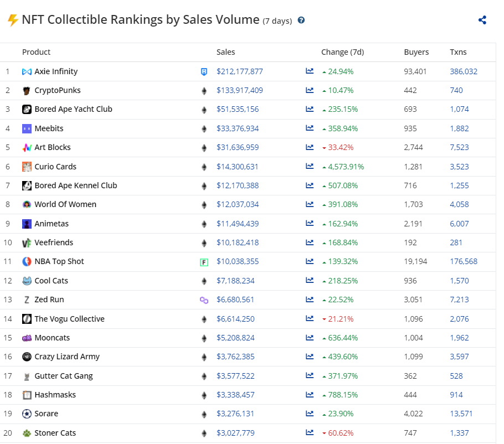Open the help question mark icon
Image resolution: width=504 pixels, height=444 pixels.
tap(301, 20)
